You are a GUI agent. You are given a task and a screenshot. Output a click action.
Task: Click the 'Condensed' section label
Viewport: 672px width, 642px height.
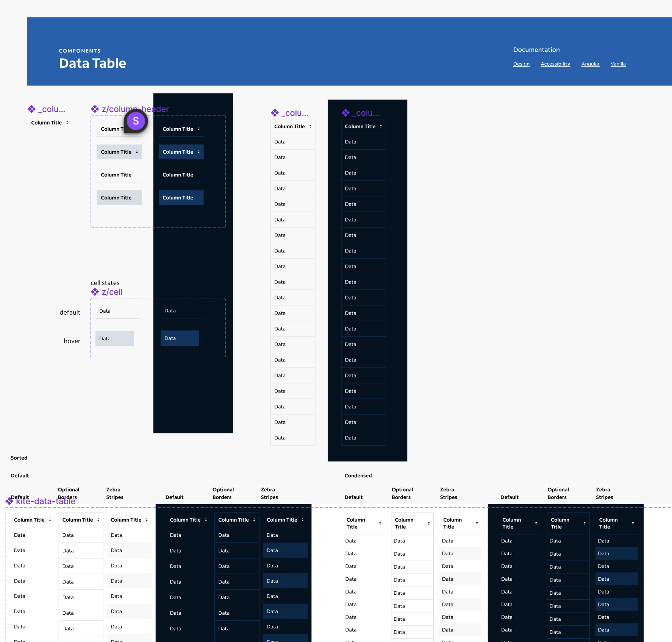358,475
